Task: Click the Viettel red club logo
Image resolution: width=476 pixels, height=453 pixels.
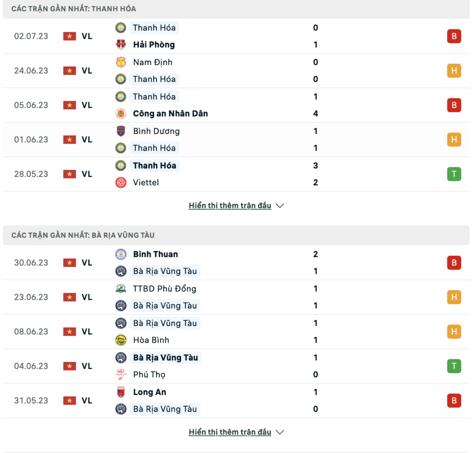Action: (121, 182)
